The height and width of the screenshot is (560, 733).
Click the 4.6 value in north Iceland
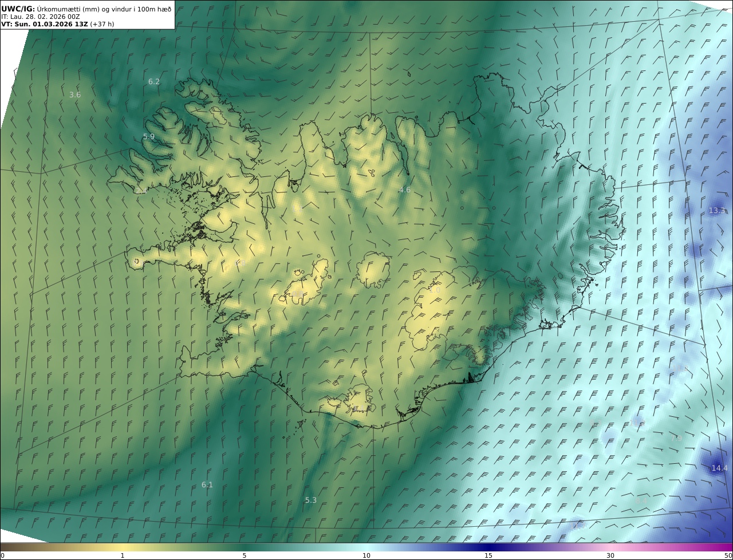click(x=405, y=190)
